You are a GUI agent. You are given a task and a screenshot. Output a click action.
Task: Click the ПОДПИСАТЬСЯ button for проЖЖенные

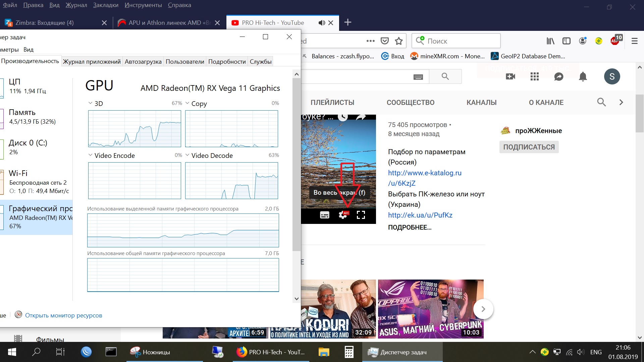(x=529, y=147)
